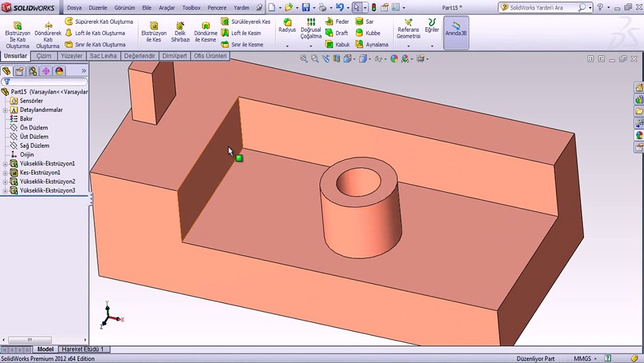Click the Aynalama mirror tool
Viewport: 644px width, 363px height.
[372, 44]
